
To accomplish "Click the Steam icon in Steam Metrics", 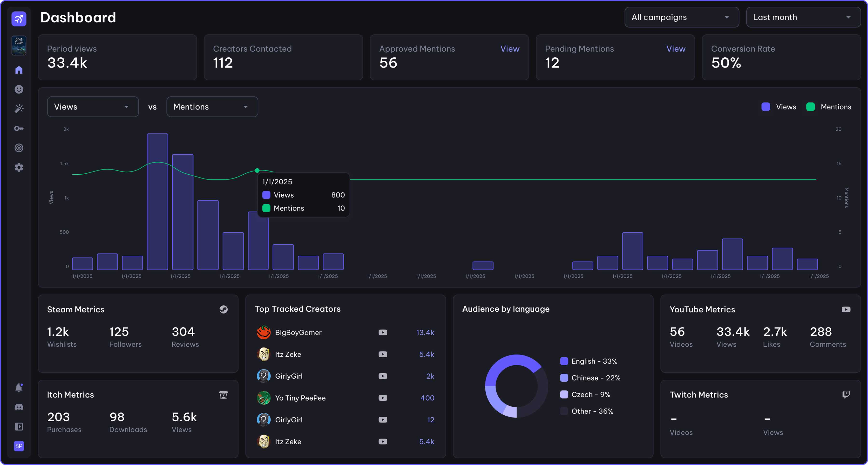I will click(x=224, y=309).
